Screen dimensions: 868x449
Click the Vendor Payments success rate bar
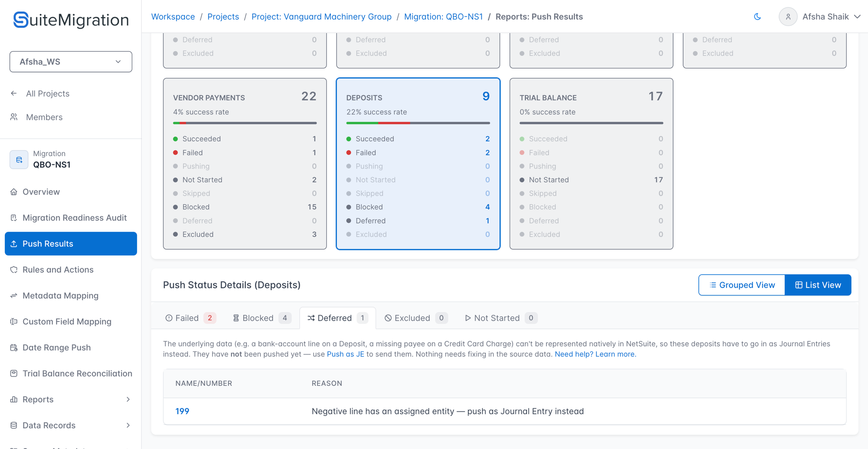(245, 123)
